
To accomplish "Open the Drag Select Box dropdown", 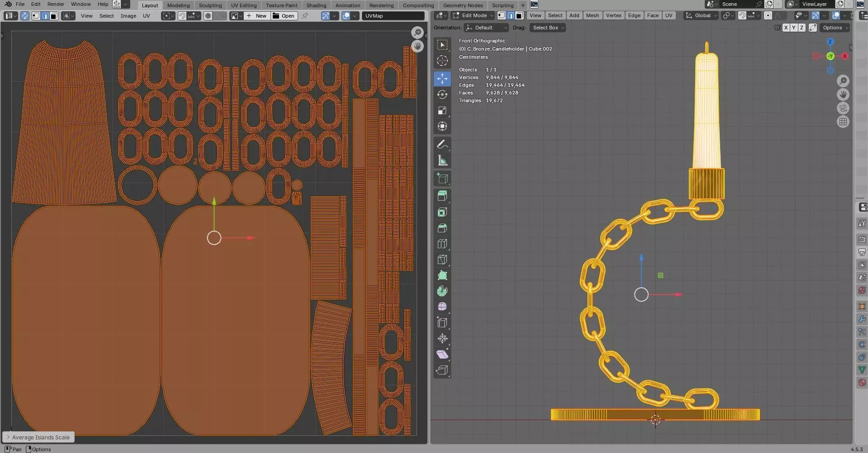I will [548, 28].
